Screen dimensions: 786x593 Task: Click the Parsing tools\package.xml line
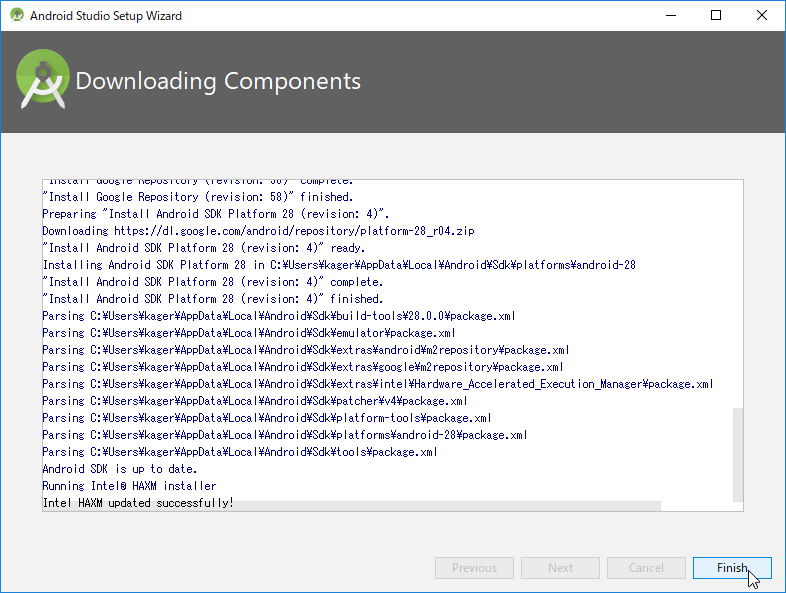[x=240, y=452]
